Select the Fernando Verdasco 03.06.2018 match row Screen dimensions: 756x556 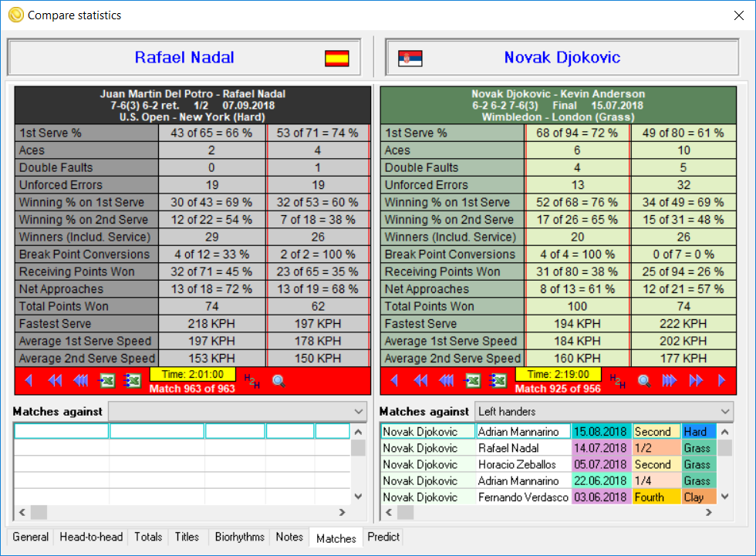(x=548, y=497)
